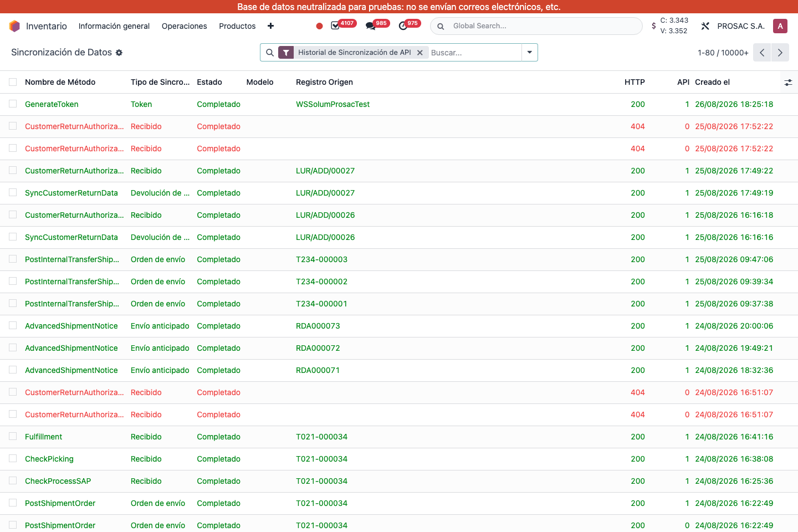The height and width of the screenshot is (532, 798).
Task: Open the optional columns adjust icon
Action: (788, 83)
